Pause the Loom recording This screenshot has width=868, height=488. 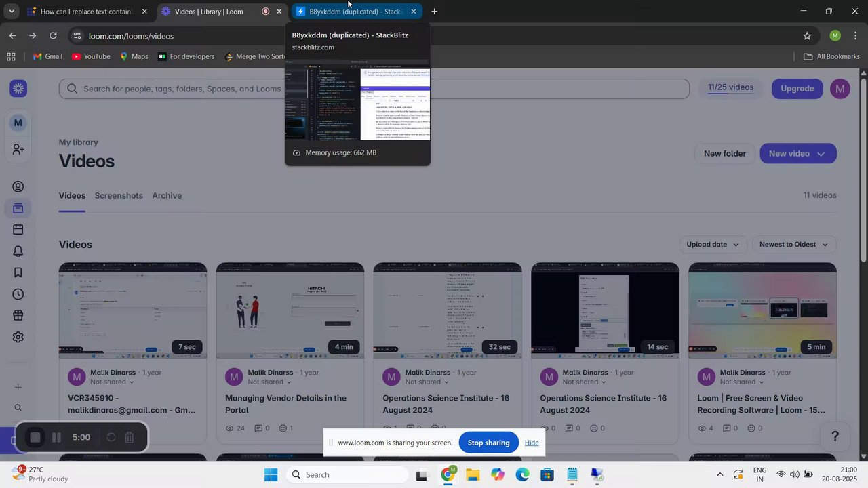[x=57, y=438]
